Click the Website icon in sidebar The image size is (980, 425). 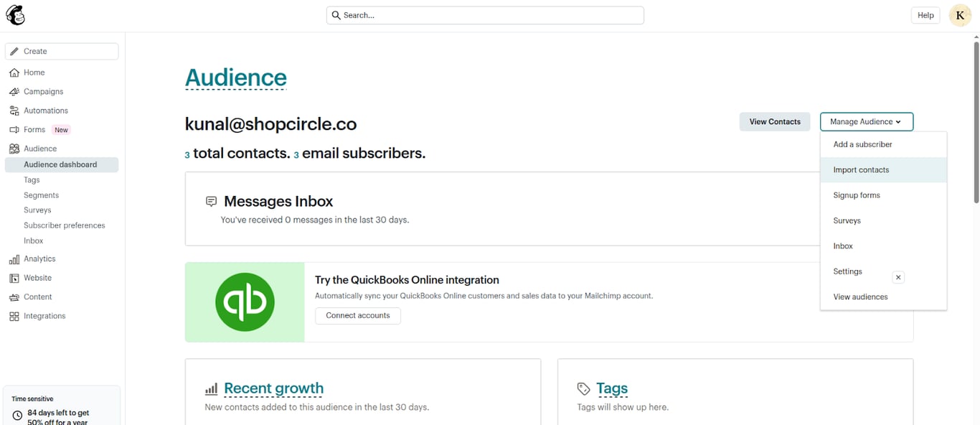(x=14, y=278)
